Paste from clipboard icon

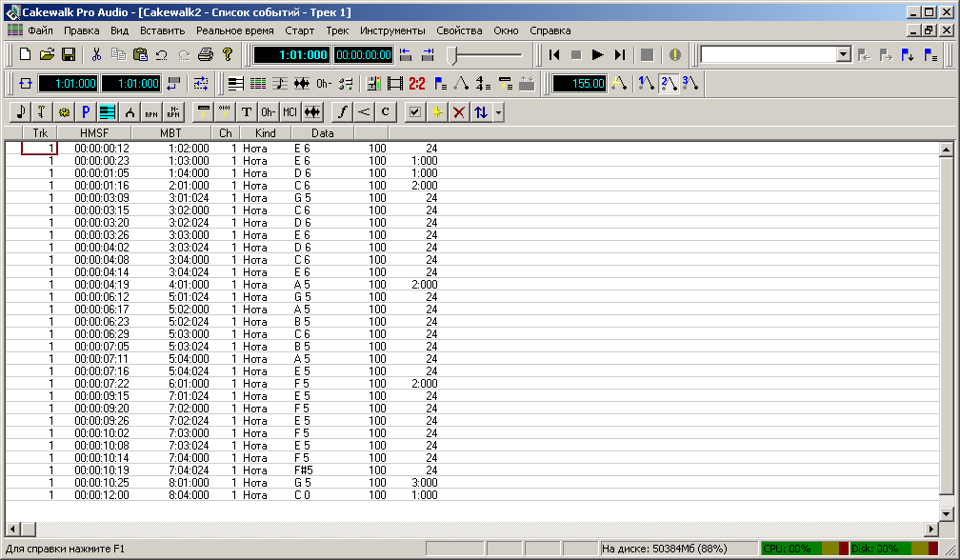pos(140,54)
